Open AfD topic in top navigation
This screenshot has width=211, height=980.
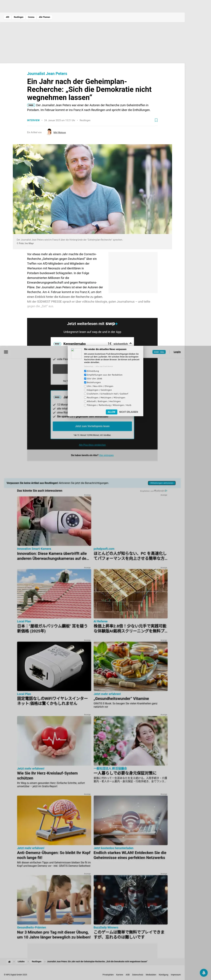coord(8,17)
